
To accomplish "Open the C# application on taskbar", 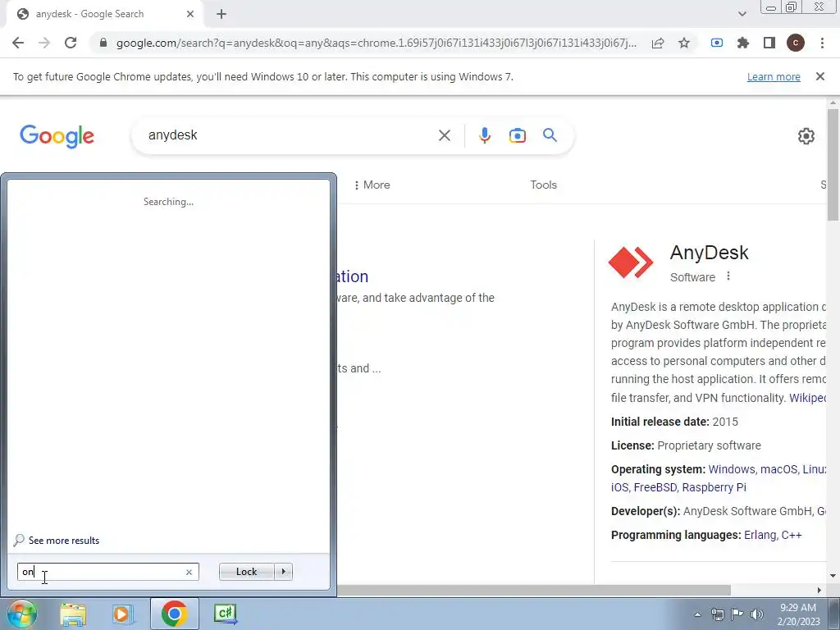I will [x=226, y=614].
